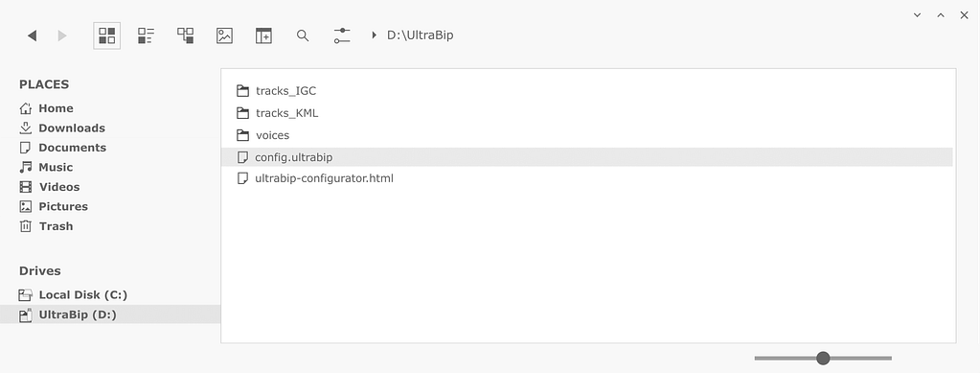This screenshot has width=980, height=373.
Task: Open the Trash location
Action: point(46,226)
